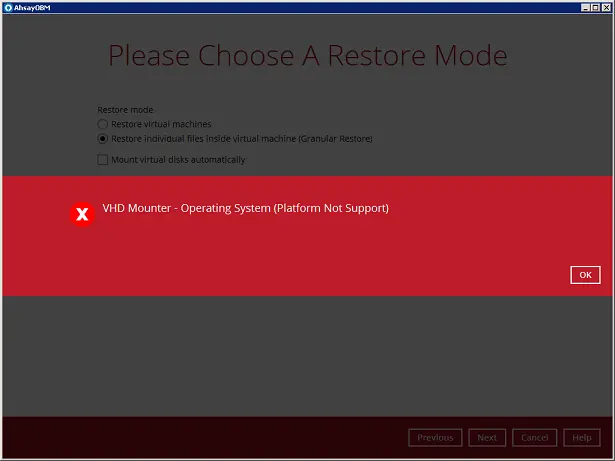The height and width of the screenshot is (461, 615).
Task: Minimize the AhsayOBM window
Action: tap(583, 6)
